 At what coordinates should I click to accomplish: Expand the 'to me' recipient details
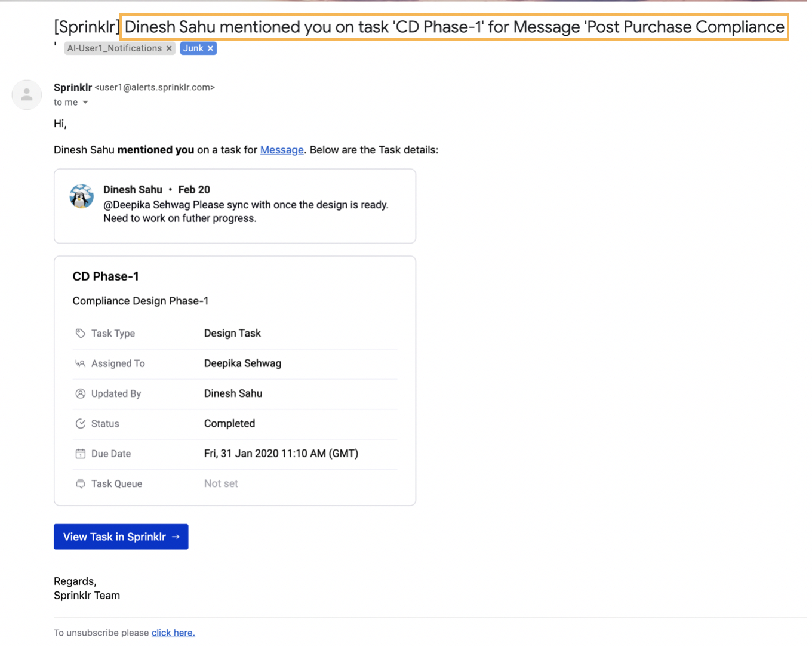(85, 103)
